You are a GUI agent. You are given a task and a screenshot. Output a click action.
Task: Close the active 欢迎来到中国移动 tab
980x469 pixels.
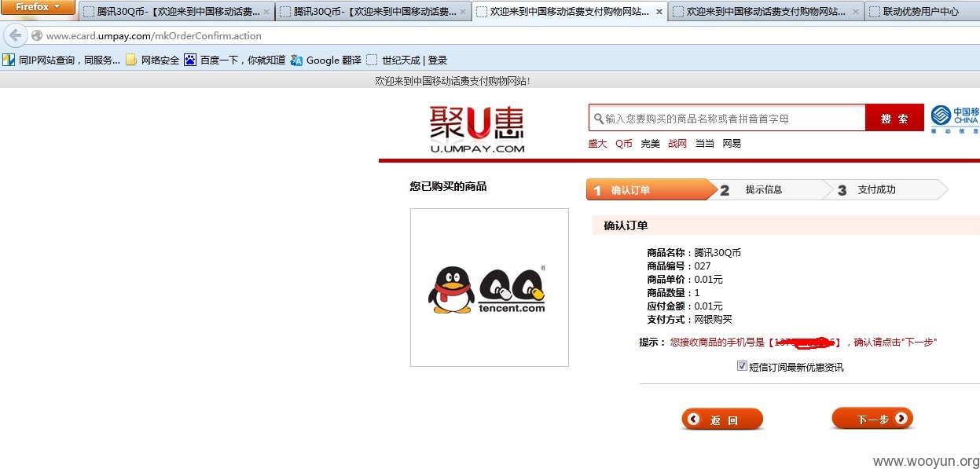[659, 13]
